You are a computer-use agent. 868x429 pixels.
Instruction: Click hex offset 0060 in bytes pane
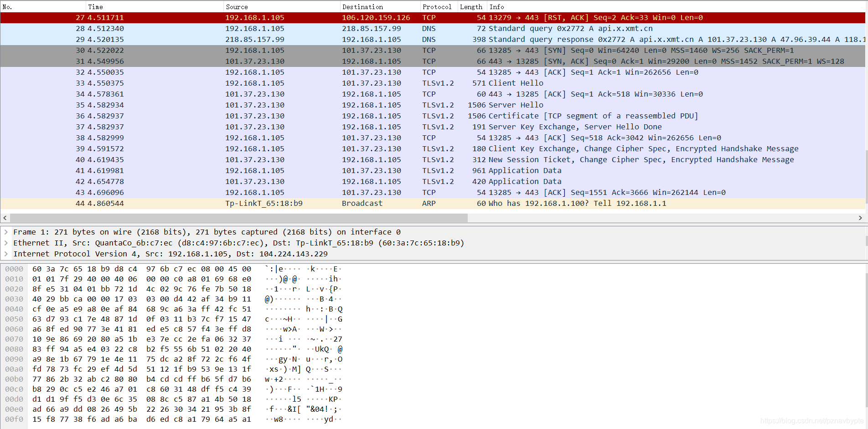pos(14,329)
